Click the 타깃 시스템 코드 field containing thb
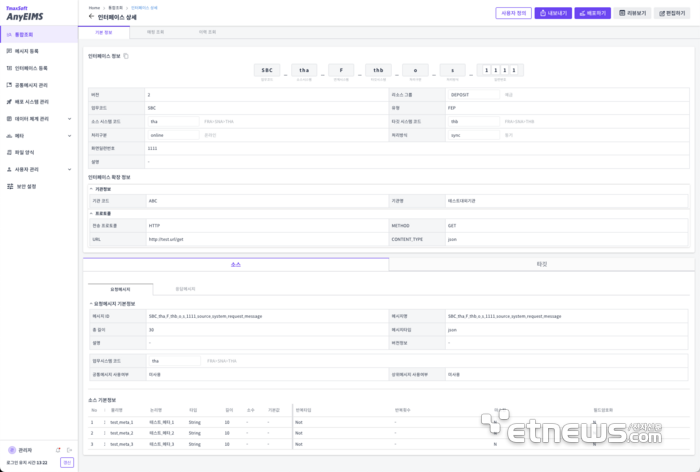700x472 pixels. (473, 121)
